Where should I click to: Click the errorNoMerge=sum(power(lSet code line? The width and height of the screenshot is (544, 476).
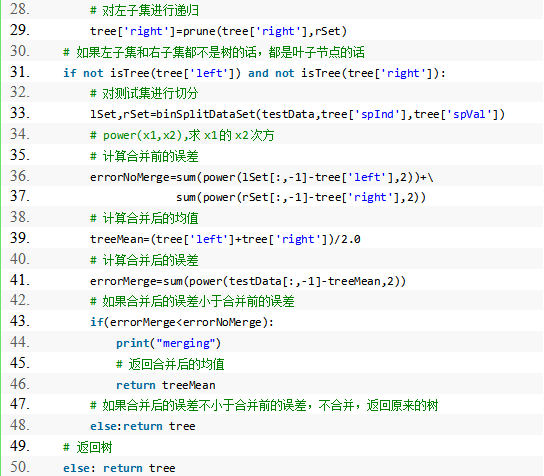coord(262,177)
